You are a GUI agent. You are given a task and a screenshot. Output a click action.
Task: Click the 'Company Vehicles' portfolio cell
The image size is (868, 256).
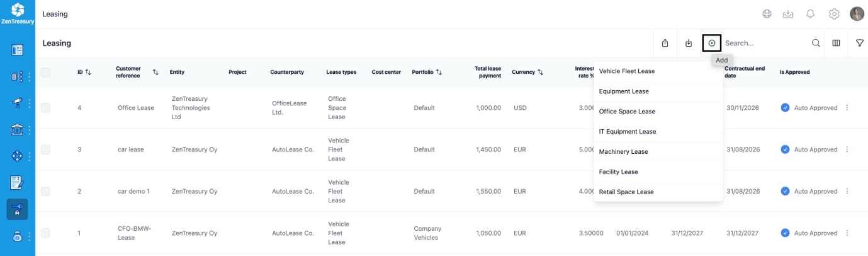point(427,233)
